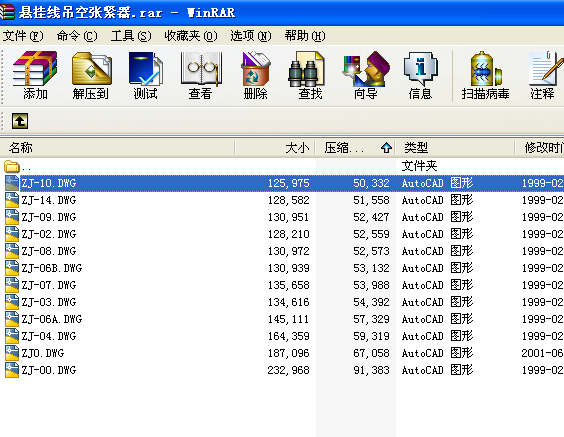The height and width of the screenshot is (437, 564).
Task: Click size value 164,359
Action: pyautogui.click(x=288, y=336)
